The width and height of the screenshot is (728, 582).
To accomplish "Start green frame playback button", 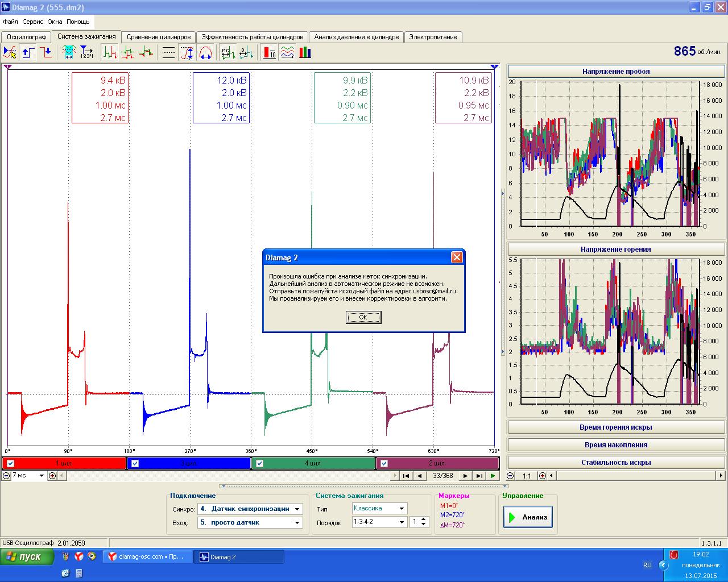I will (493, 476).
